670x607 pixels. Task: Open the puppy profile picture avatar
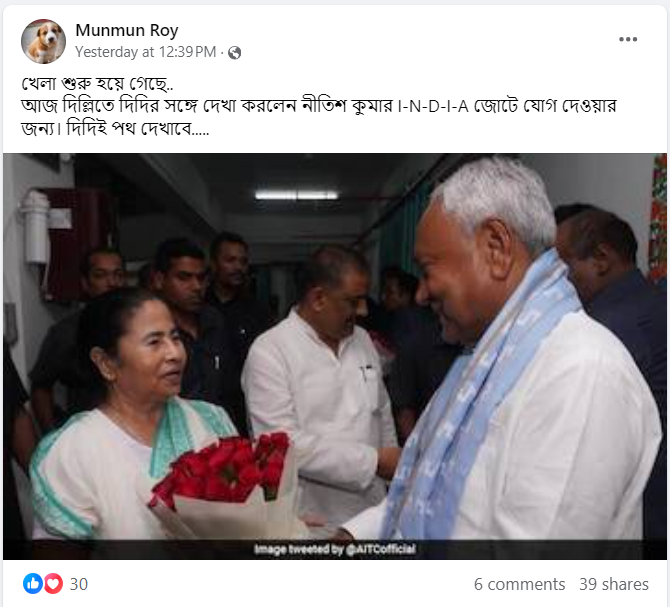(44, 41)
